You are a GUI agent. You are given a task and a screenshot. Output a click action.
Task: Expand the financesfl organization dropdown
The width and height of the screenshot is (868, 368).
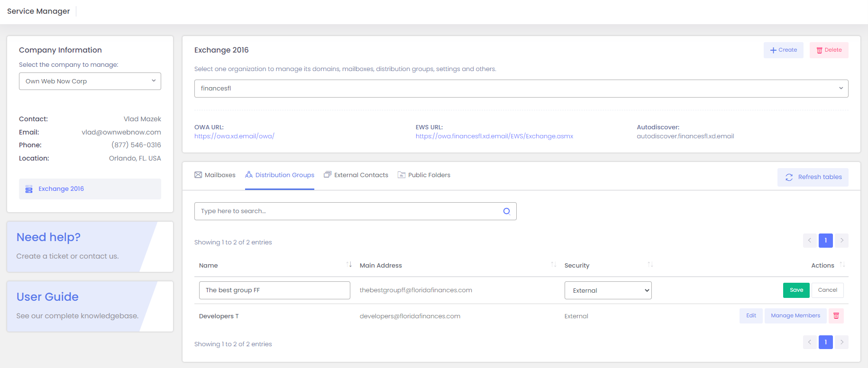click(521, 89)
